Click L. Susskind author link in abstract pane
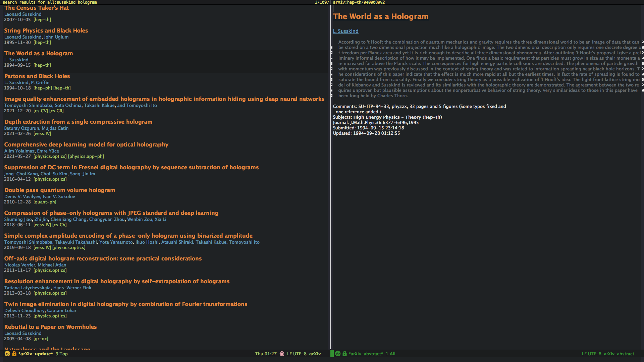 coord(345,31)
